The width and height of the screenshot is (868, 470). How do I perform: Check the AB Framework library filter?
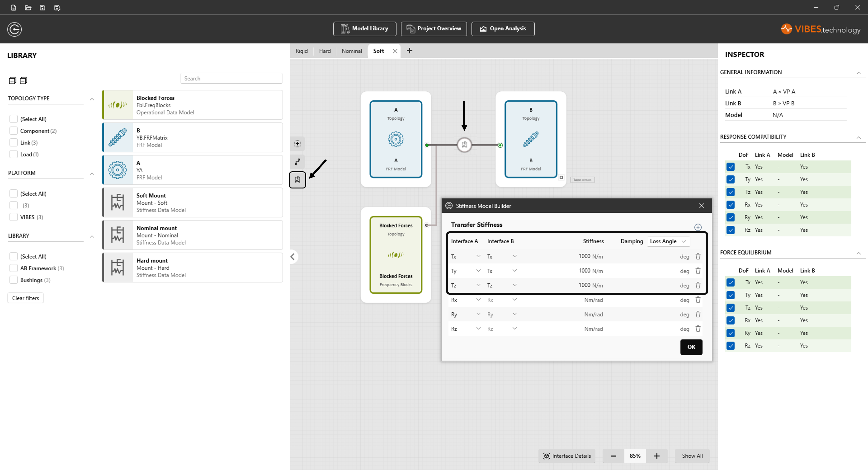click(x=13, y=268)
